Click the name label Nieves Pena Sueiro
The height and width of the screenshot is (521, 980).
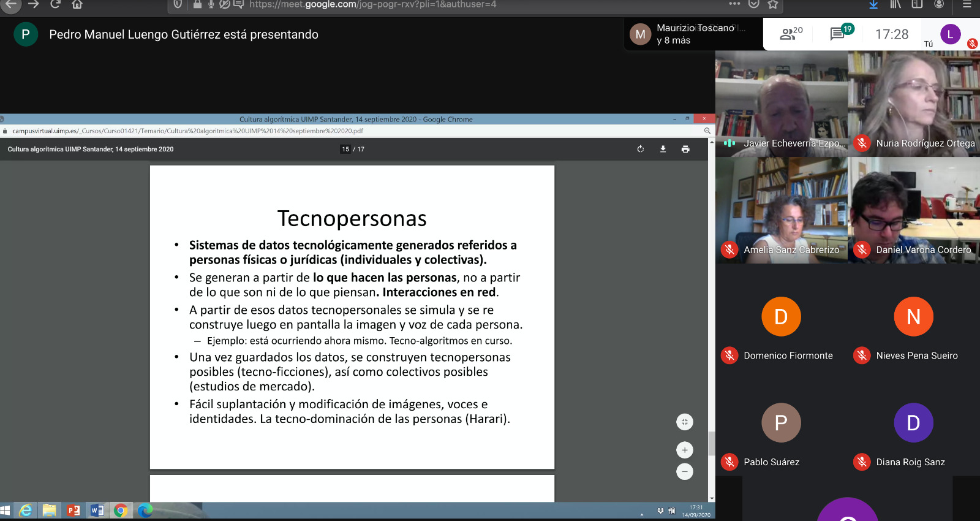[x=917, y=356]
